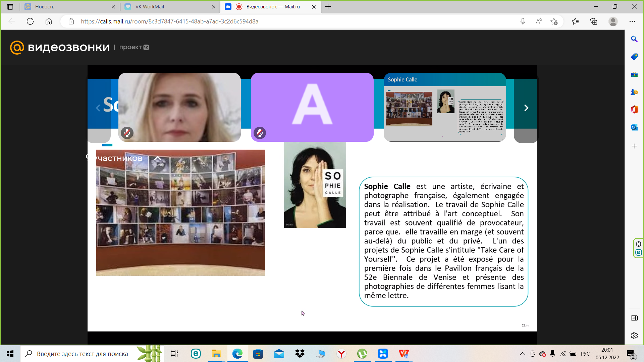
Task: Open the Favorites list
Action: (575, 21)
